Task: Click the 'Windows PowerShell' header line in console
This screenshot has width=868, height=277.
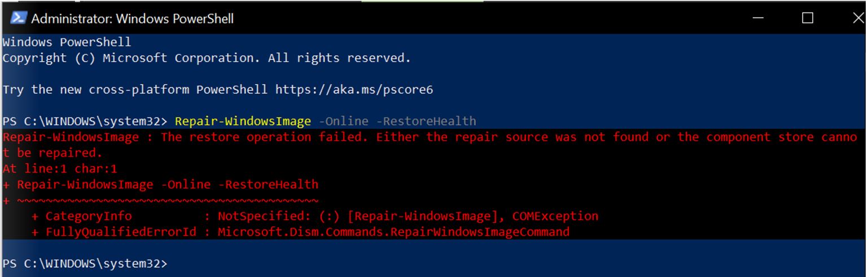Action: point(67,42)
